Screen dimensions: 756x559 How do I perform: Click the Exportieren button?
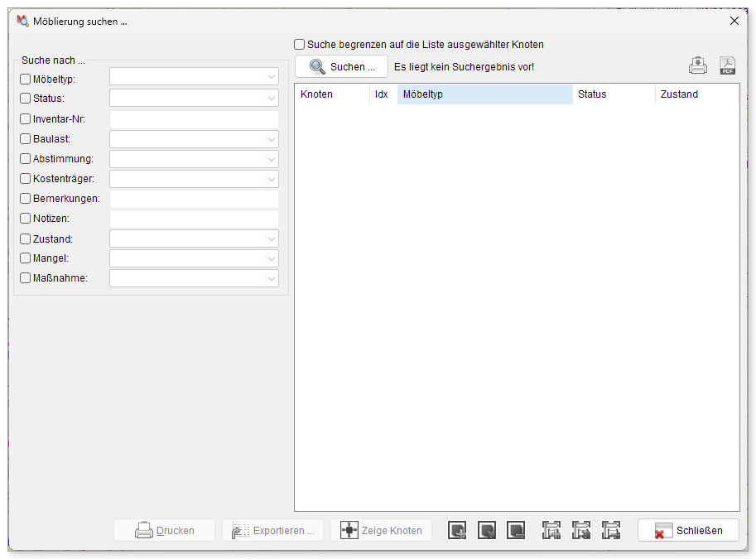click(273, 531)
